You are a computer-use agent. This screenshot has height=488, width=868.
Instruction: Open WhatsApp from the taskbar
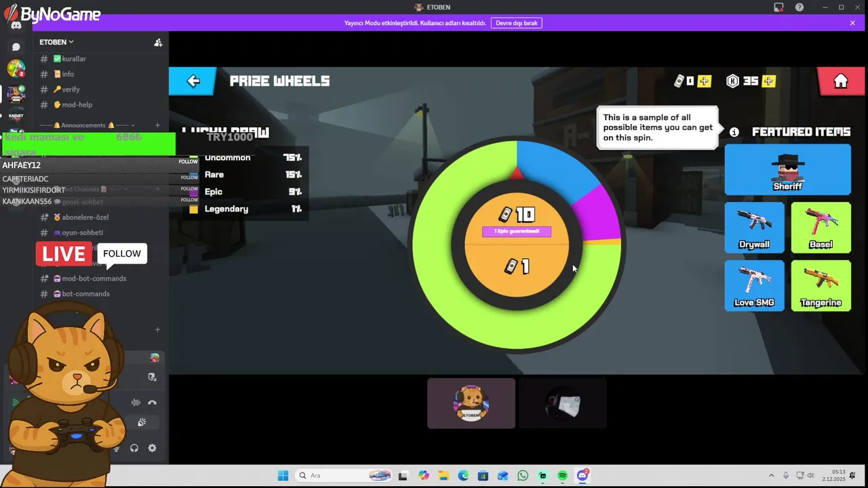523,476
